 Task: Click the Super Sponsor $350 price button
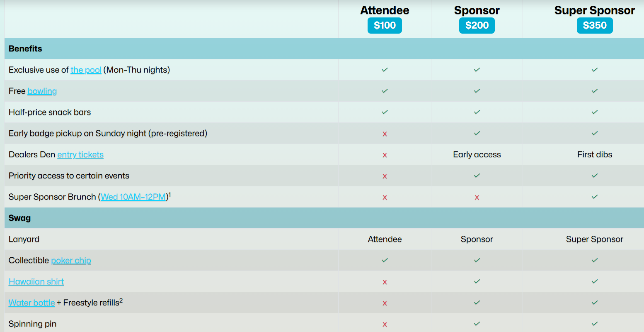(x=595, y=25)
